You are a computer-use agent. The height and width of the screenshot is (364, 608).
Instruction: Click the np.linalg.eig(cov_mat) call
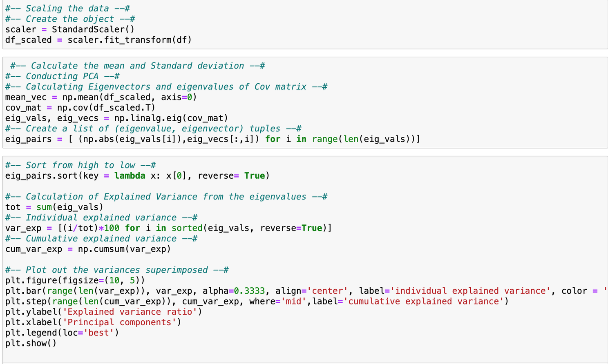[x=171, y=118]
